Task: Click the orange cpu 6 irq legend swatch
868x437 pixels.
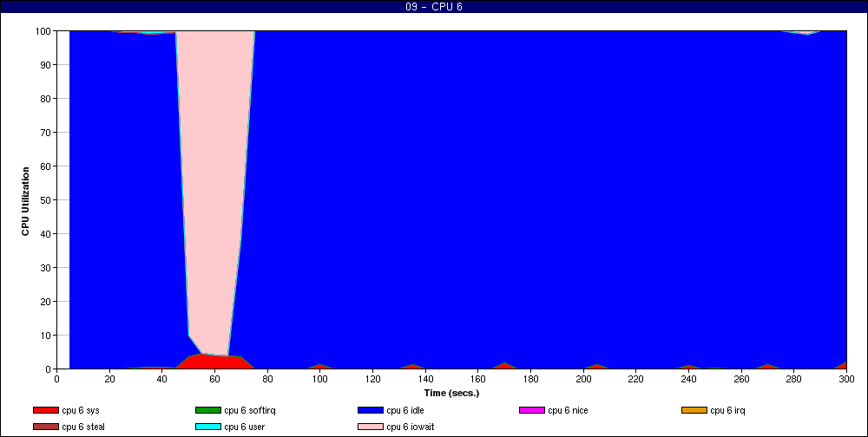Action: 694,410
